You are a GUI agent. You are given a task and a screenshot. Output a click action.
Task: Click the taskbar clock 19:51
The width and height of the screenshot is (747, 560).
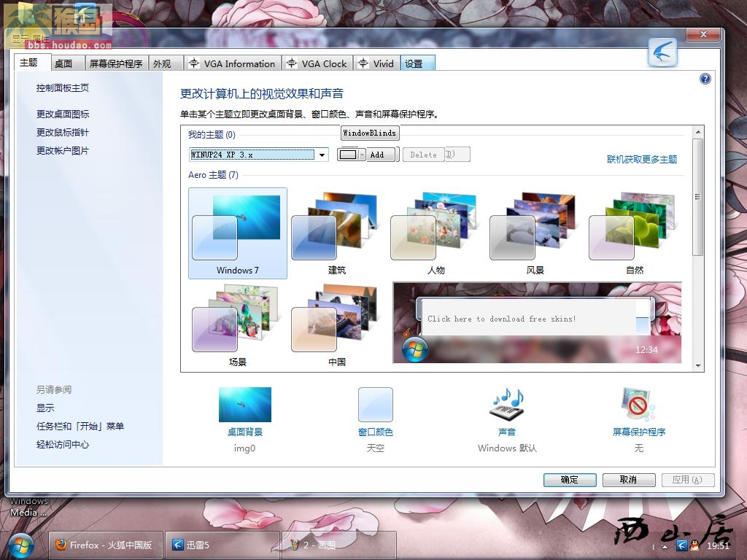click(x=719, y=545)
